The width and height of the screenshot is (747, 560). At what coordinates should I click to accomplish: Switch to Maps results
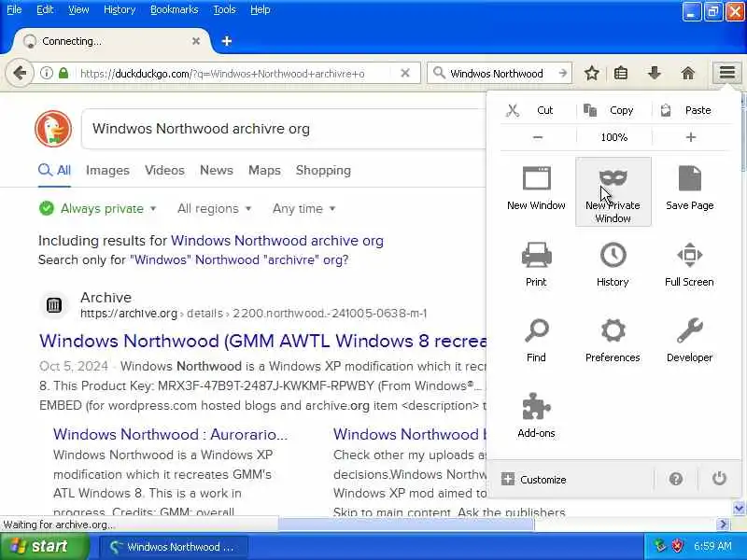(264, 170)
